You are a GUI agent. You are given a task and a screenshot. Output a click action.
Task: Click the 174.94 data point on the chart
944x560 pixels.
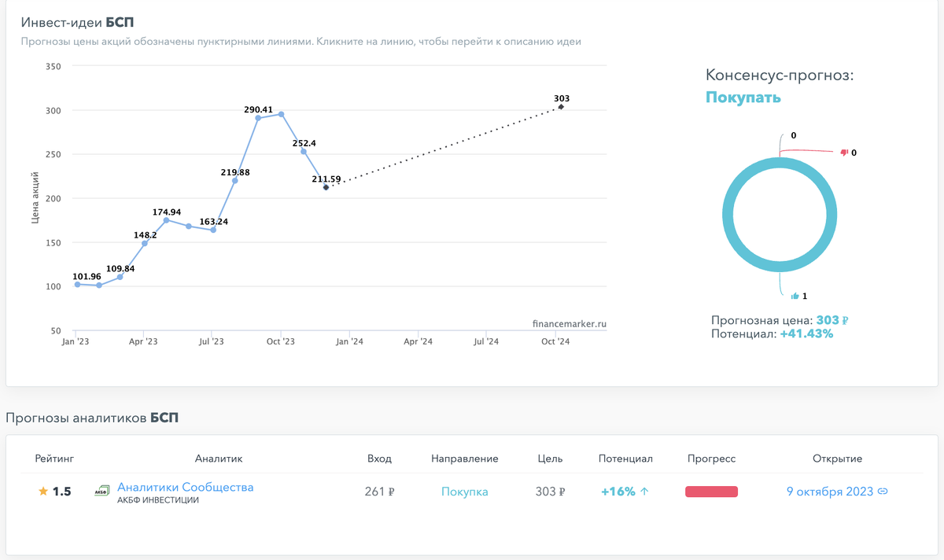166,220
